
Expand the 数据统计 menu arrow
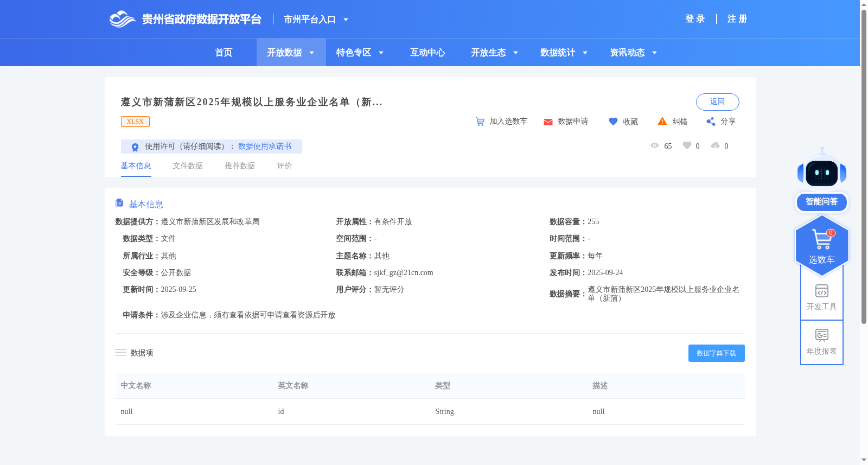(x=585, y=53)
